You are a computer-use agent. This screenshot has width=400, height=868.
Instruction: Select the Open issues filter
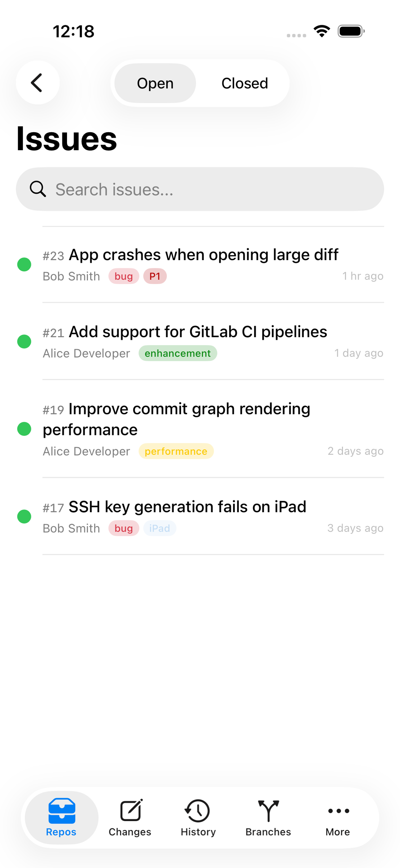(x=155, y=83)
